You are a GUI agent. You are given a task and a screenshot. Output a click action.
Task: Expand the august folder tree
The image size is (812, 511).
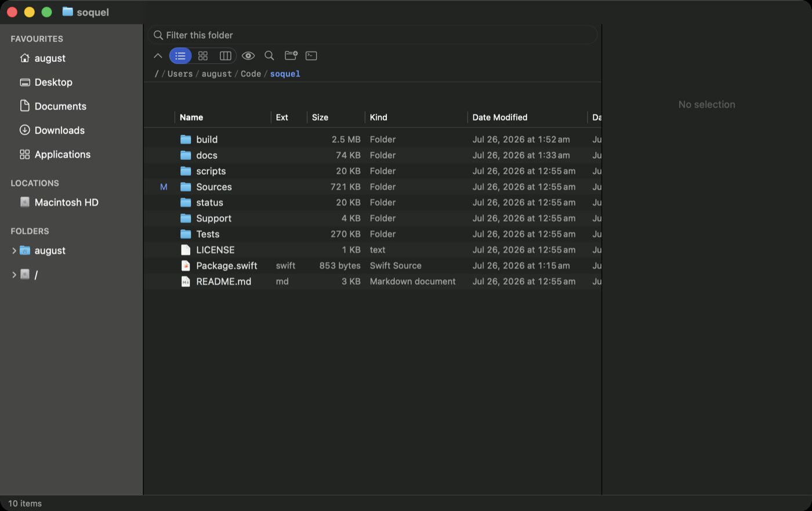click(x=14, y=251)
